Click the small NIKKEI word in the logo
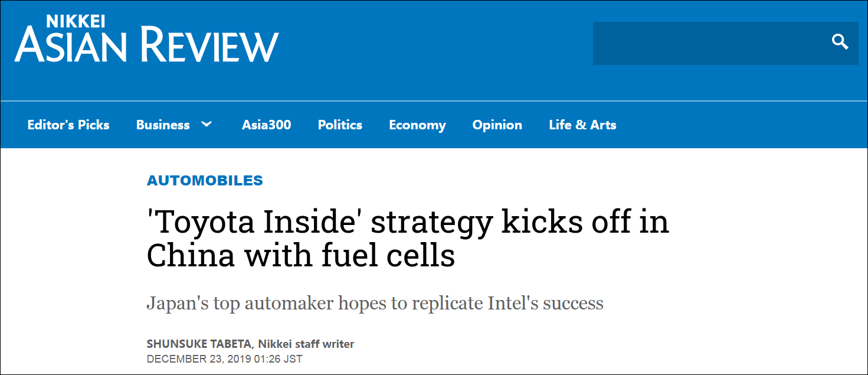The image size is (868, 375). (x=76, y=21)
